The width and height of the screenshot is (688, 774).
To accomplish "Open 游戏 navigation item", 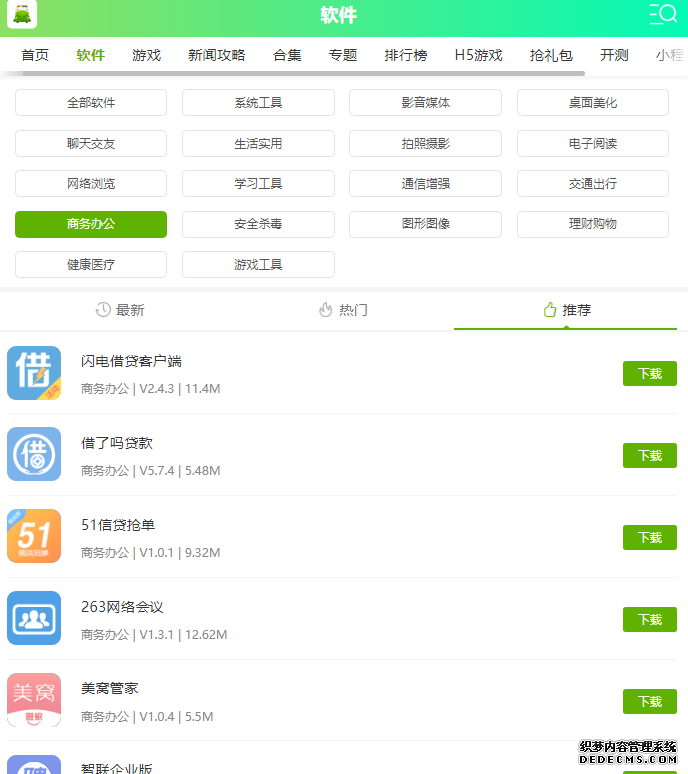I will (147, 55).
